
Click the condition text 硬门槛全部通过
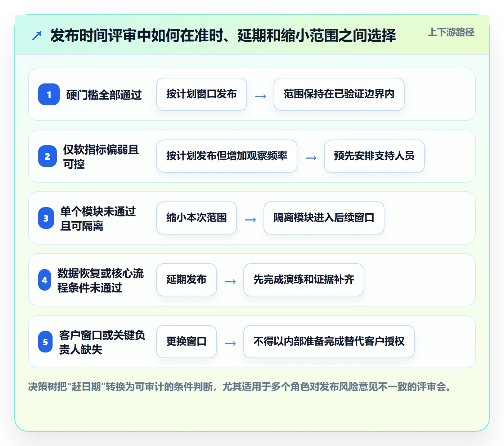click(104, 95)
